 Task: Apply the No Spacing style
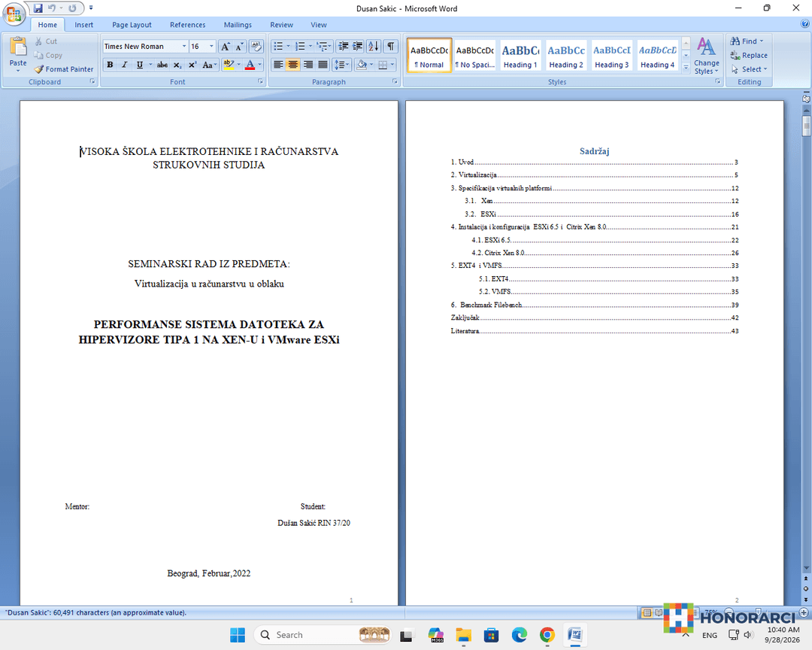pos(475,56)
